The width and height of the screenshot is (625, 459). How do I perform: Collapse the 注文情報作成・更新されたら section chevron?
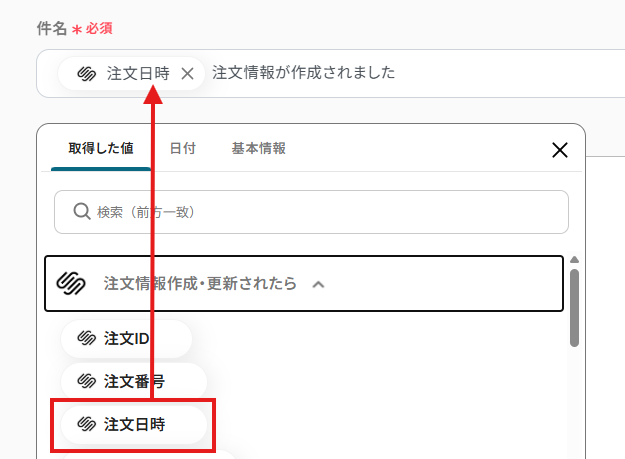coord(318,284)
